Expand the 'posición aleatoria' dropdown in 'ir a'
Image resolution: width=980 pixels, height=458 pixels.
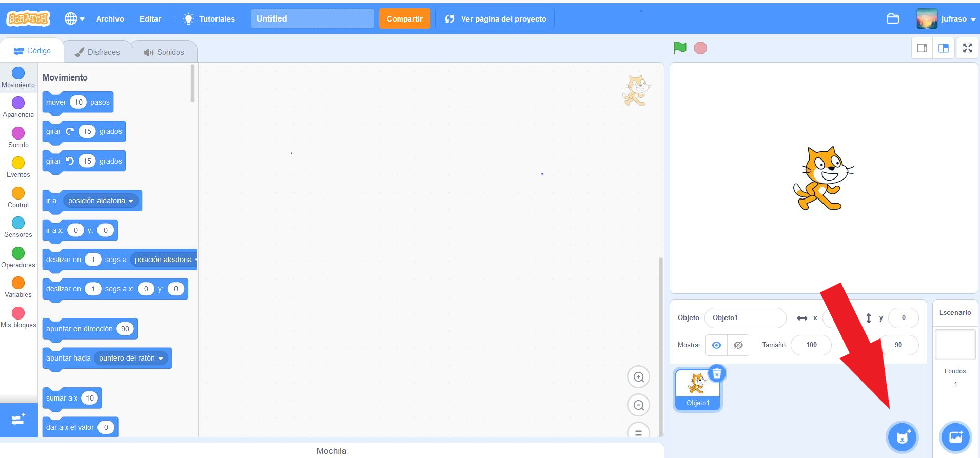(x=131, y=201)
